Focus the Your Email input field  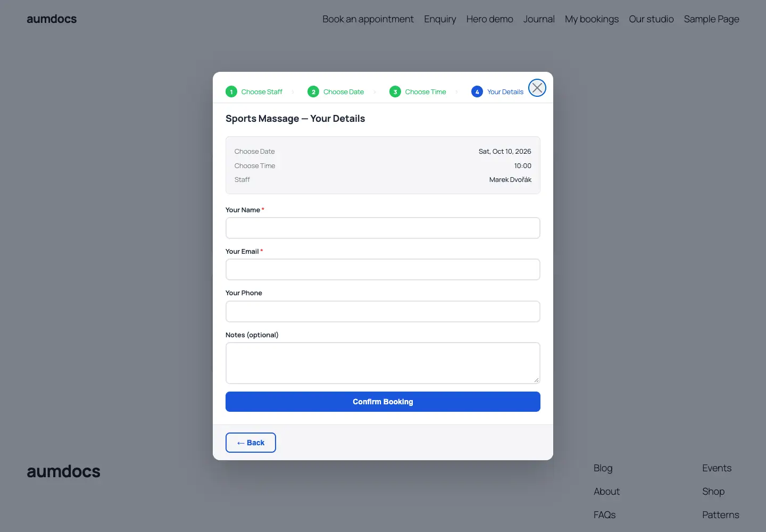click(383, 269)
